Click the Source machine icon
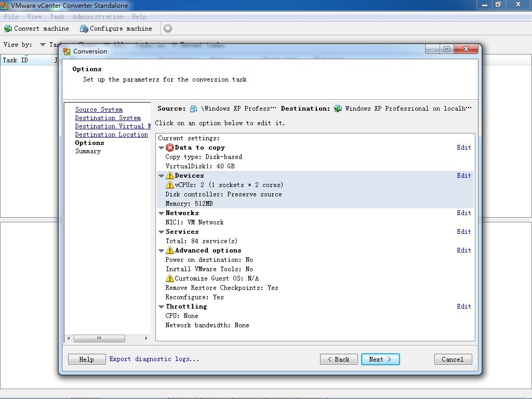Screen dimensions: 532x399 [x=193, y=109]
